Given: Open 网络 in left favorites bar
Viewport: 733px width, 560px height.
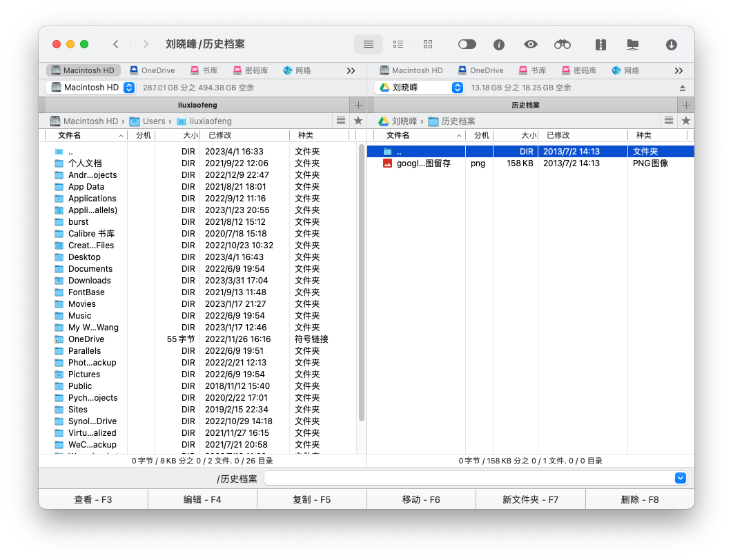Looking at the screenshot, I should click(x=297, y=70).
